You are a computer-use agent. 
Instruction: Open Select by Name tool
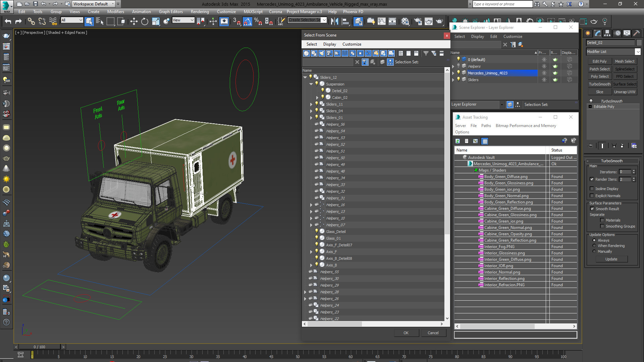click(100, 21)
